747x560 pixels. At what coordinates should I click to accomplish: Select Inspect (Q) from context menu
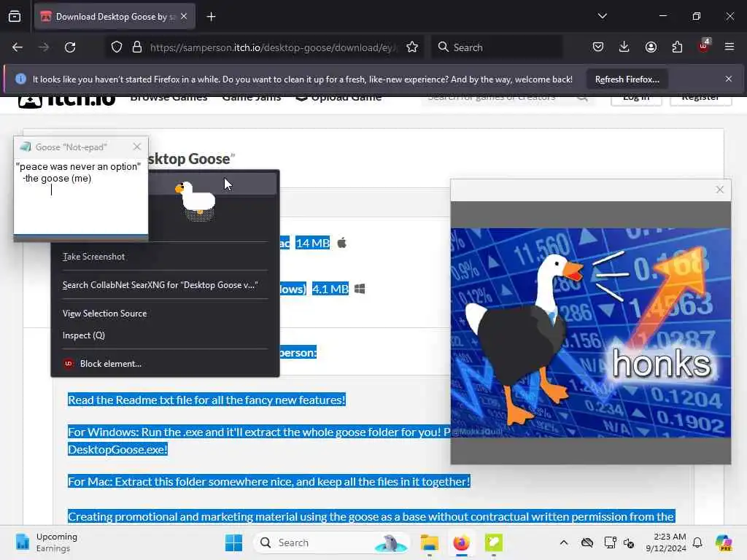coord(165,335)
